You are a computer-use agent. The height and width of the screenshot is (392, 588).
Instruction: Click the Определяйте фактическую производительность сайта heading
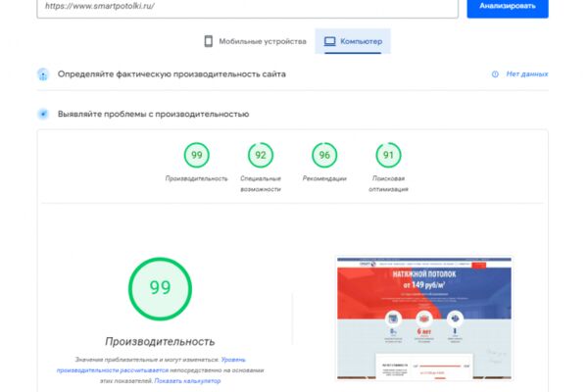pos(171,74)
